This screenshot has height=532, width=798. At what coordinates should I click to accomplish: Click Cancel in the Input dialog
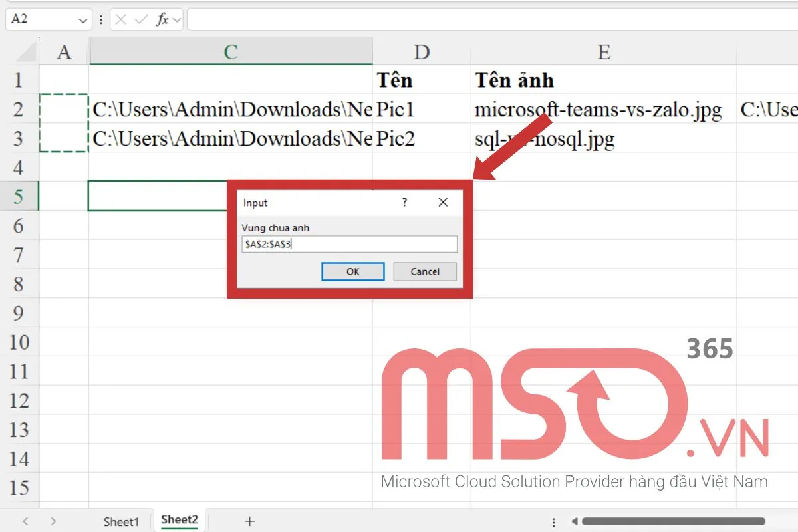[424, 271]
